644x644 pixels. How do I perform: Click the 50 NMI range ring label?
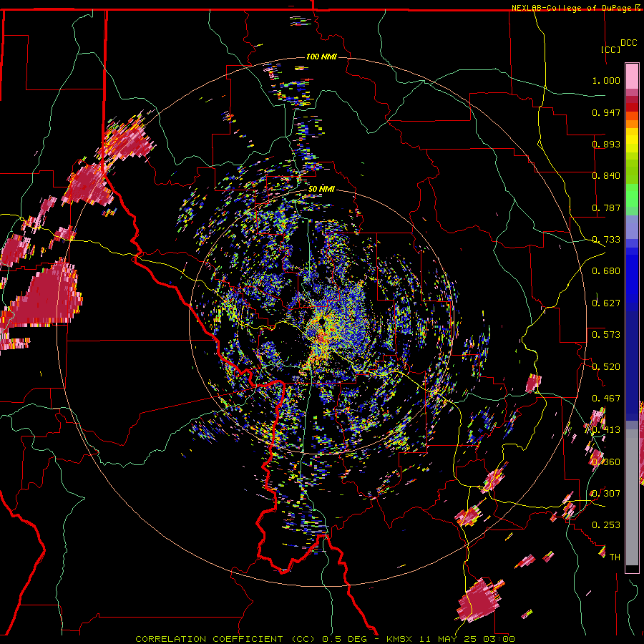[x=321, y=189]
